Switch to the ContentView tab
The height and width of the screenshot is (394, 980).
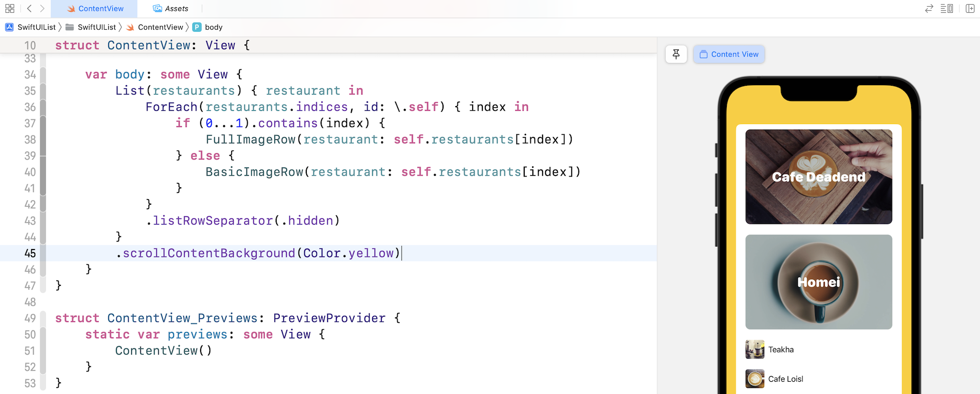(95, 9)
